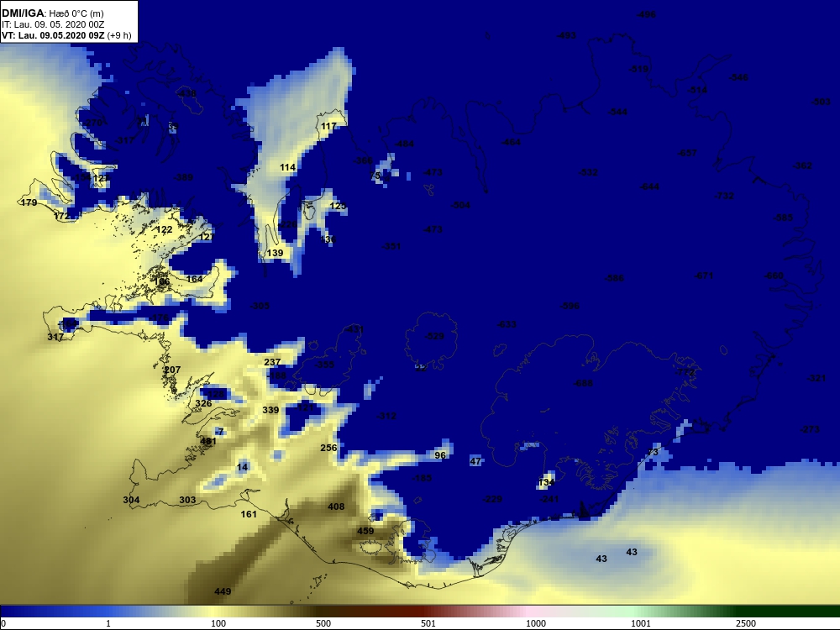Screen dimensions: 840x630
Task: Click the negative value "-644"
Action: (x=649, y=186)
